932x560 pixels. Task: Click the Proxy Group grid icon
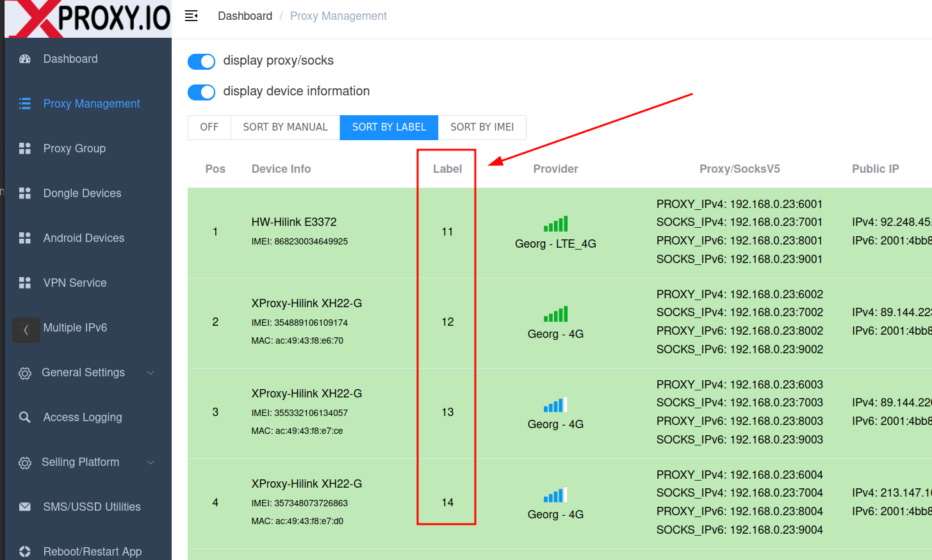(x=25, y=148)
